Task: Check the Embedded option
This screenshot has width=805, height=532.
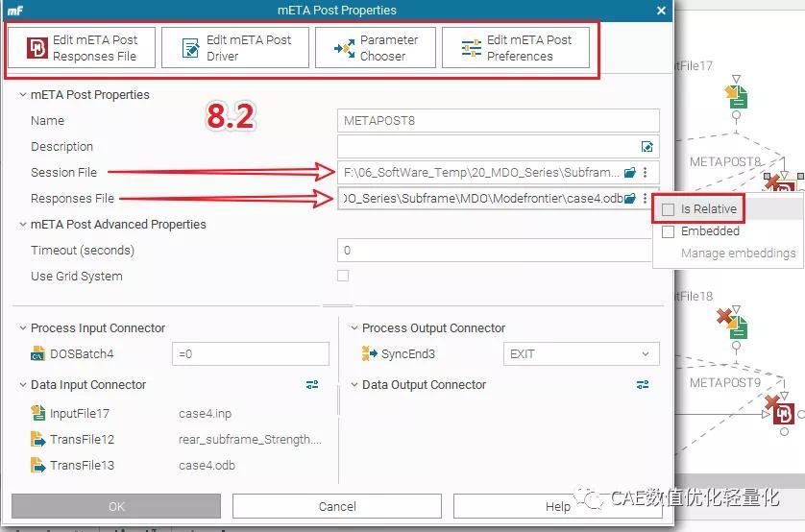Action: click(668, 231)
